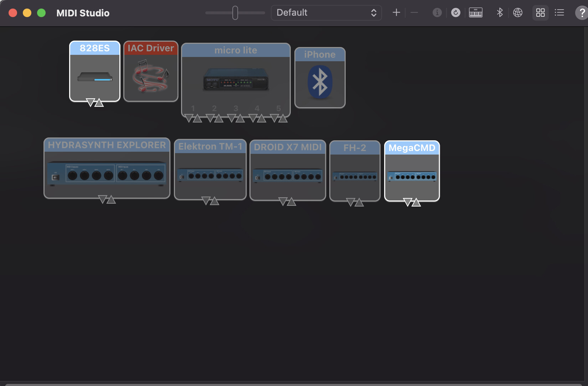
Task: Click the Remove Device minus button
Action: coord(414,13)
